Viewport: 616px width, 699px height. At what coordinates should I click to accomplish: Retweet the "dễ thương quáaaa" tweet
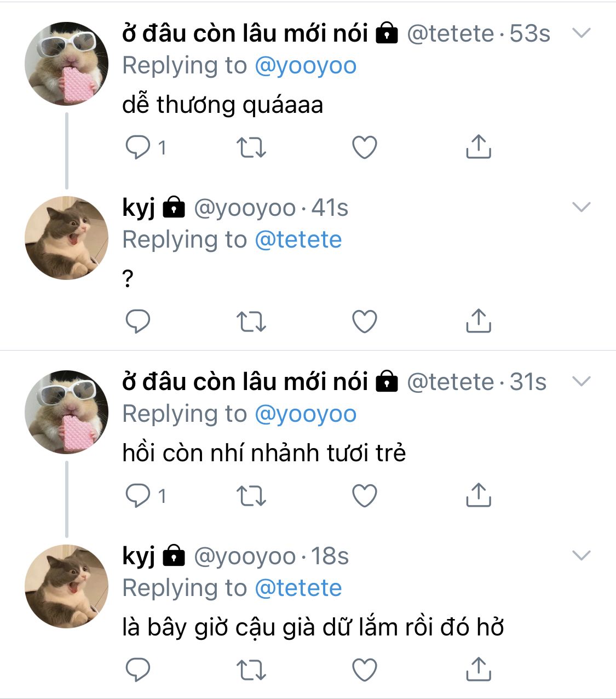(251, 147)
